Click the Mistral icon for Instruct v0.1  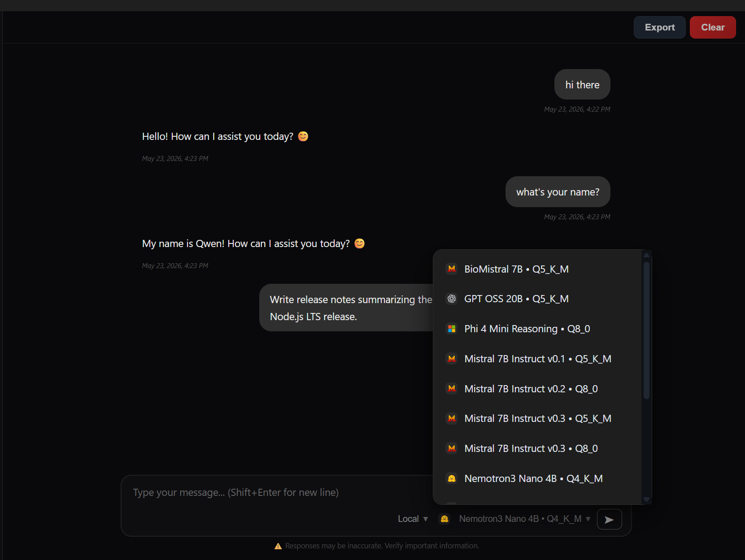pos(452,359)
